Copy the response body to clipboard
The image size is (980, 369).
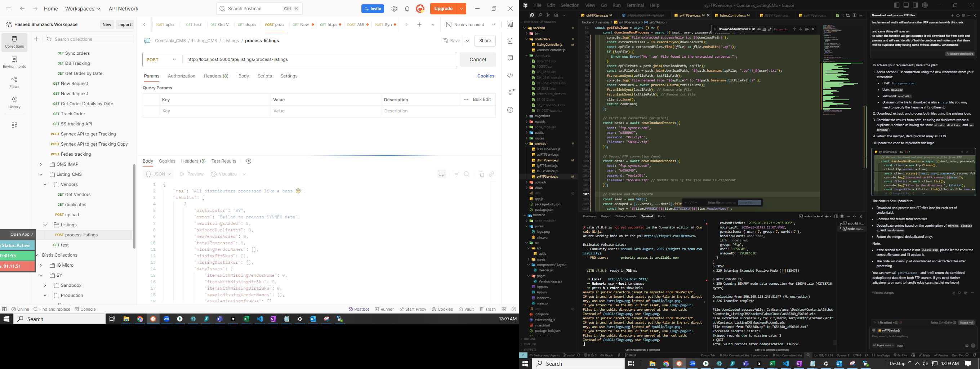tap(481, 174)
